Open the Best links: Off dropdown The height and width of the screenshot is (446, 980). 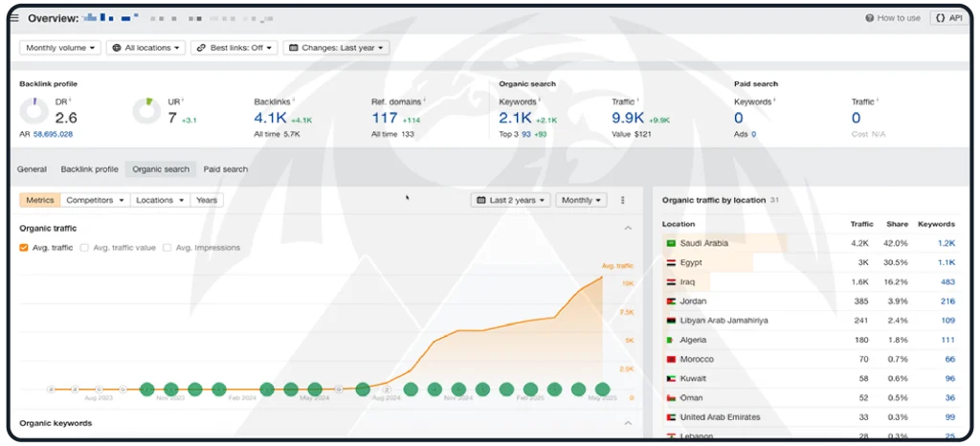click(x=234, y=48)
